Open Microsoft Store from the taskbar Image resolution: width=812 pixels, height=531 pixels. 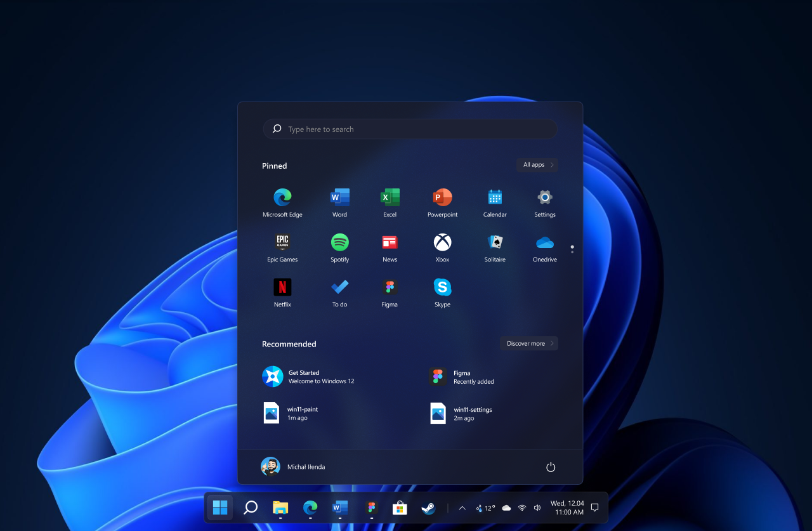coord(399,508)
